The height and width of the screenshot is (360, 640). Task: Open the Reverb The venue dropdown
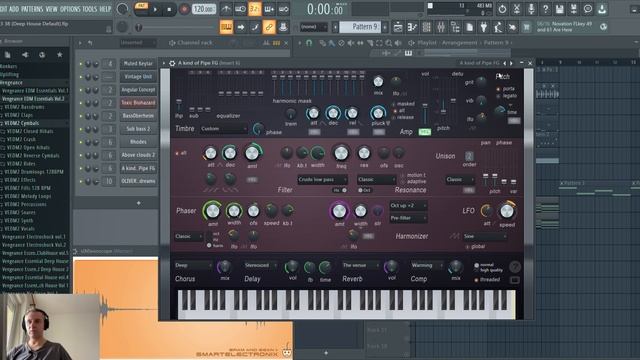[361, 265]
